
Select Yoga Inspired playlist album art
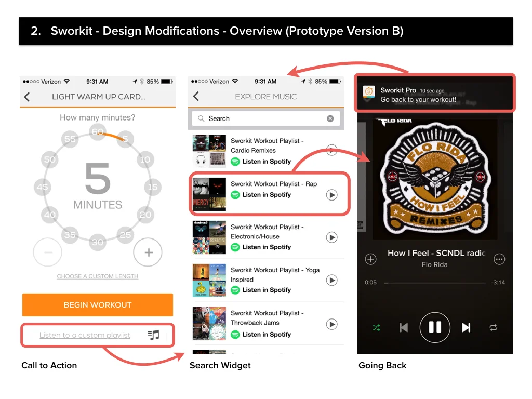(x=209, y=280)
